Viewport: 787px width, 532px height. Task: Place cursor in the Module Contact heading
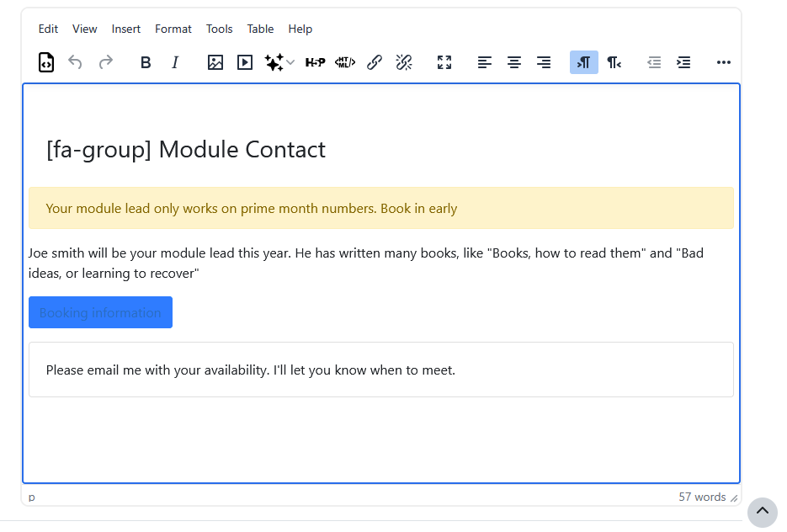(x=186, y=150)
